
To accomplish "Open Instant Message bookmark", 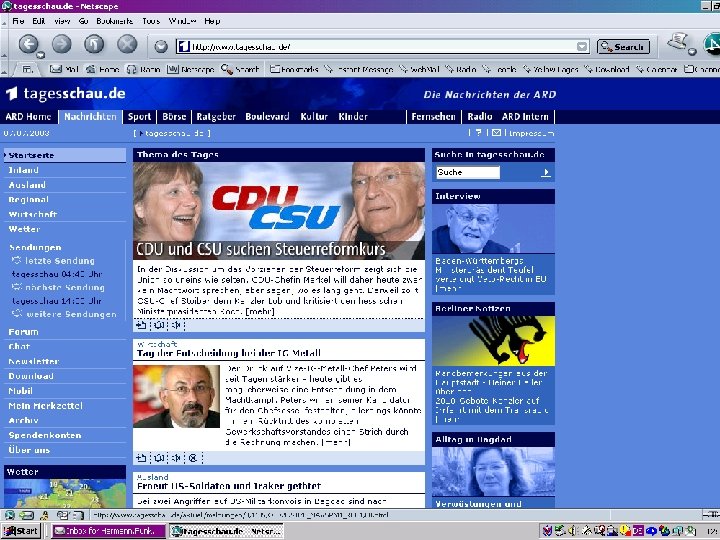I will [360, 69].
